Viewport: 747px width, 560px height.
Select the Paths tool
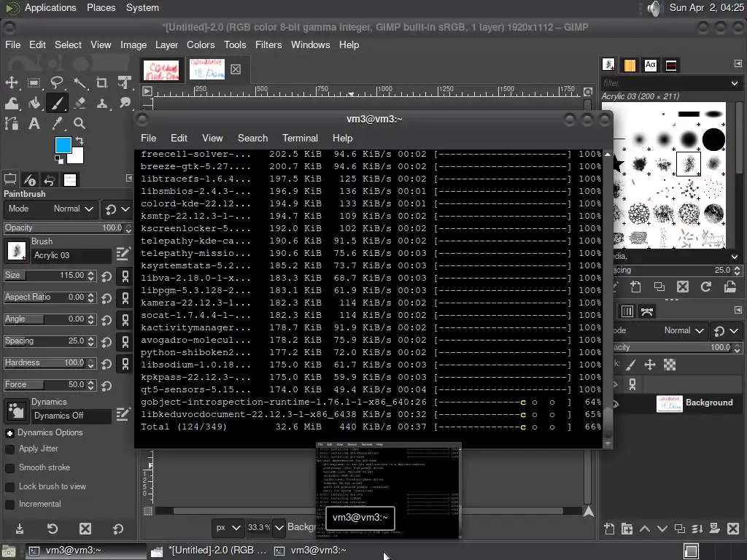(x=12, y=124)
